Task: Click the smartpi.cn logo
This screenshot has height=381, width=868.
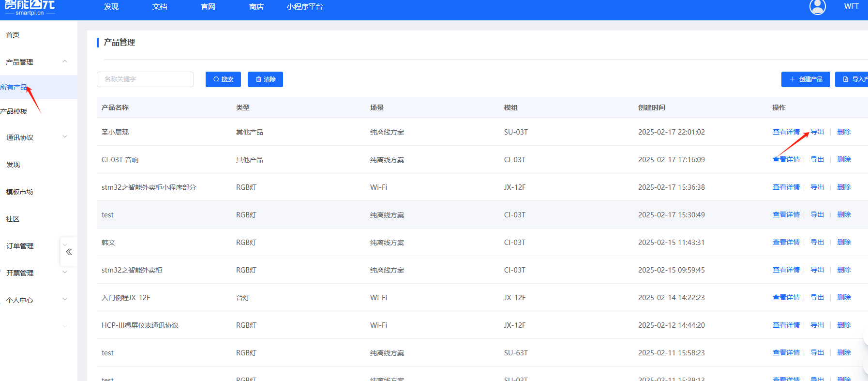Action: [30, 8]
